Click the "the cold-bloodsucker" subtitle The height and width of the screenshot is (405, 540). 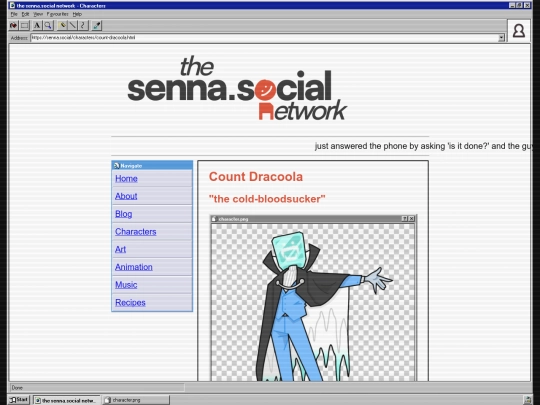tap(267, 199)
